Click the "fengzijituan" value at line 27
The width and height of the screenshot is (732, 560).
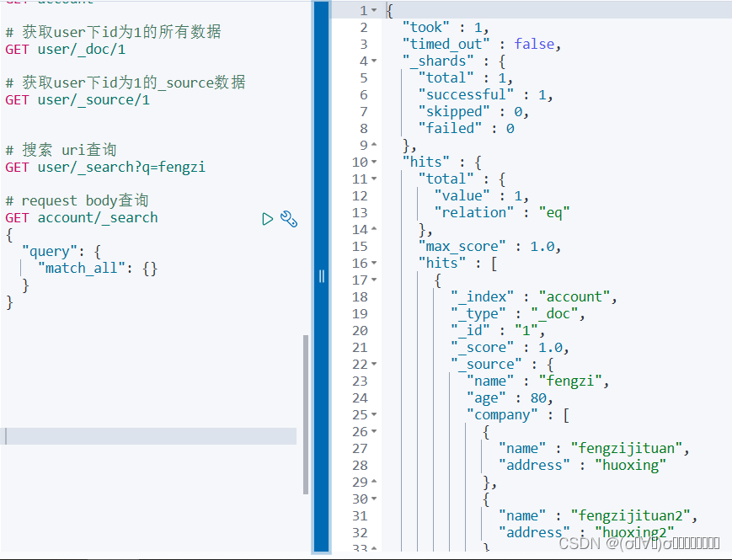[x=627, y=449]
